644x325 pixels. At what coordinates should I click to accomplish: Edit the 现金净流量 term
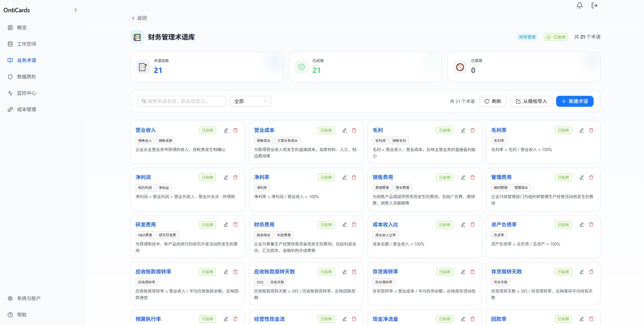pyautogui.click(x=463, y=319)
